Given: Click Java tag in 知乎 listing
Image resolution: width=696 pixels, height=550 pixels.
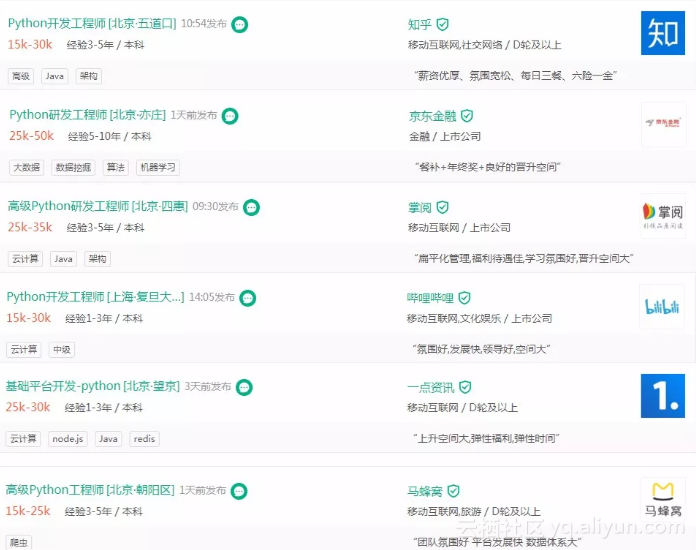Looking at the screenshot, I should pos(55,76).
